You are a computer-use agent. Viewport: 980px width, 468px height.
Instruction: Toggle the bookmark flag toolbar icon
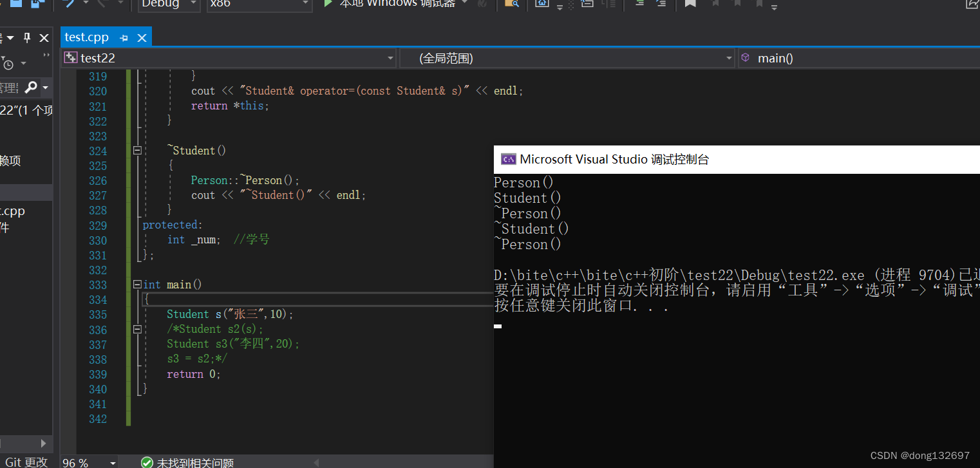pyautogui.click(x=690, y=4)
